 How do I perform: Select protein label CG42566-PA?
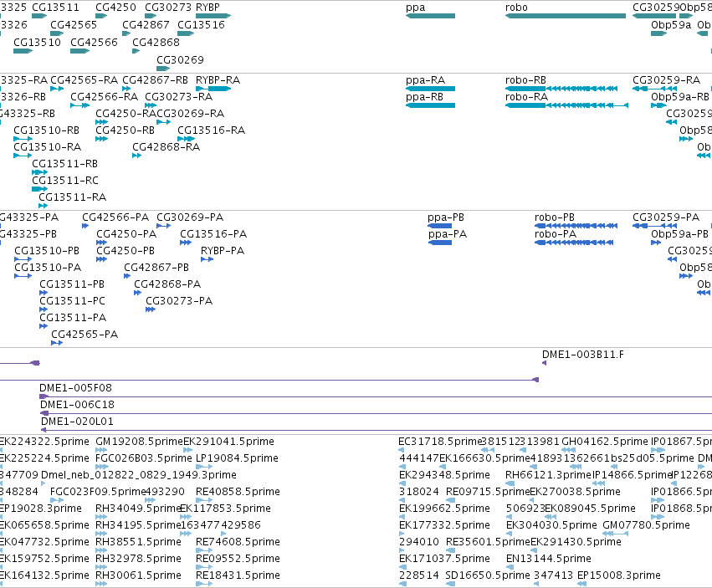pyautogui.click(x=115, y=217)
